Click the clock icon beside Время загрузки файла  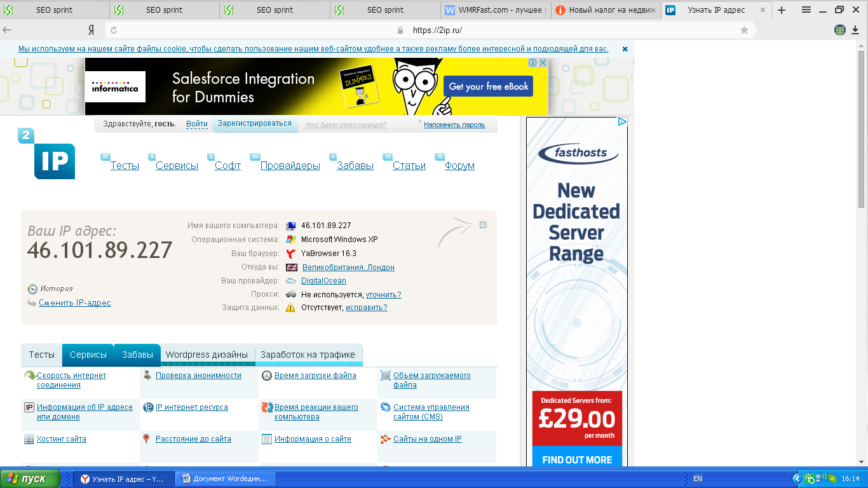click(x=267, y=376)
